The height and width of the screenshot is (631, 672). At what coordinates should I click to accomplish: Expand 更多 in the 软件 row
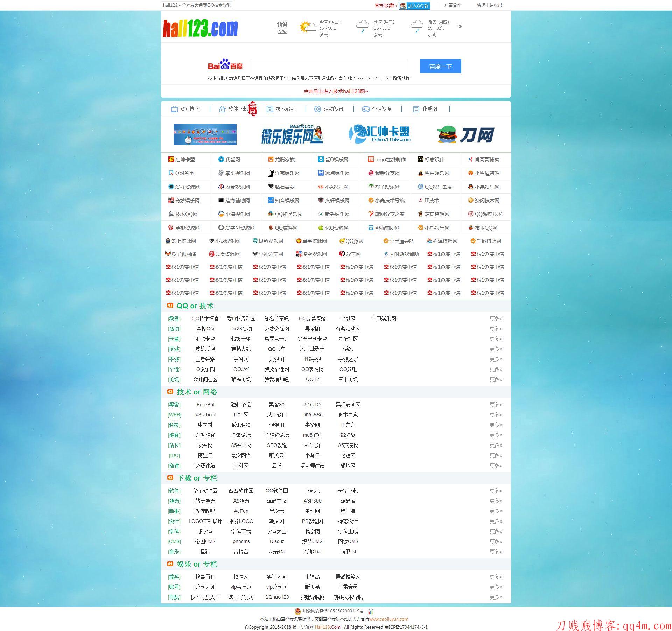tap(496, 491)
